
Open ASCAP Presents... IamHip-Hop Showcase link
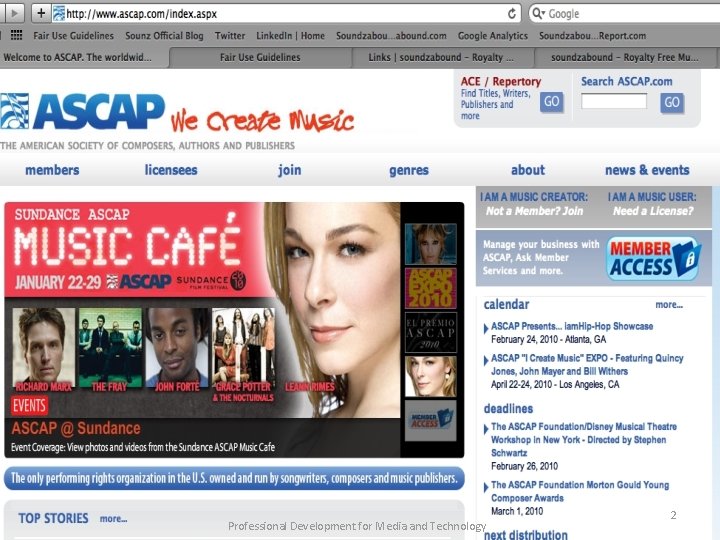point(572,326)
